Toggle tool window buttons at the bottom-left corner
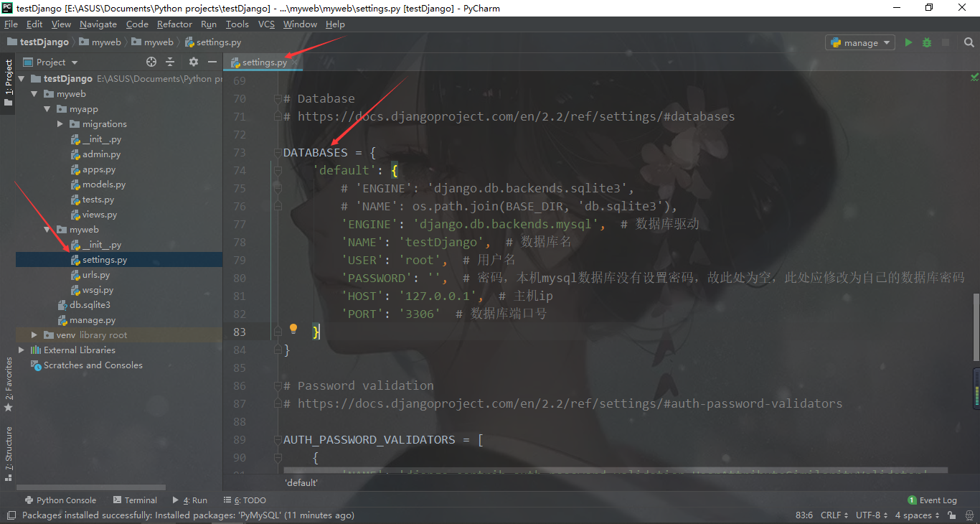The image size is (980, 524). 11,515
